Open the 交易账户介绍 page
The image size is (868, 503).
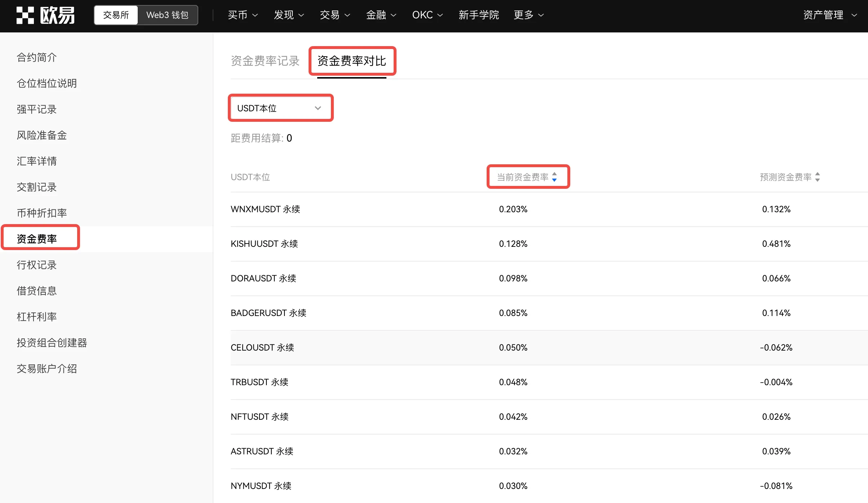click(x=47, y=368)
